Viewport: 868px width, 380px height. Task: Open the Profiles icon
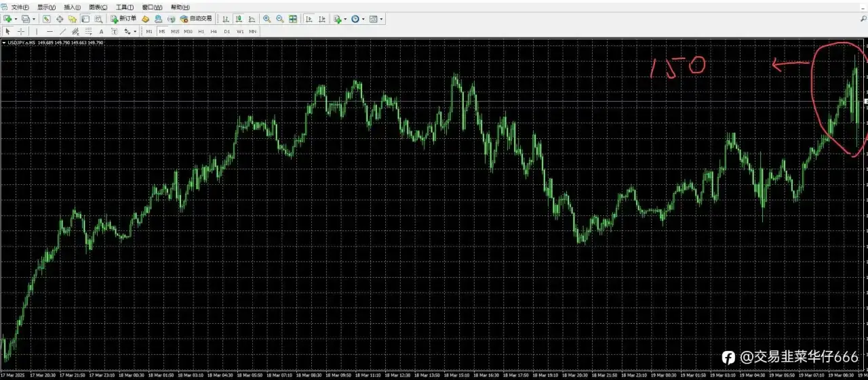[25, 19]
